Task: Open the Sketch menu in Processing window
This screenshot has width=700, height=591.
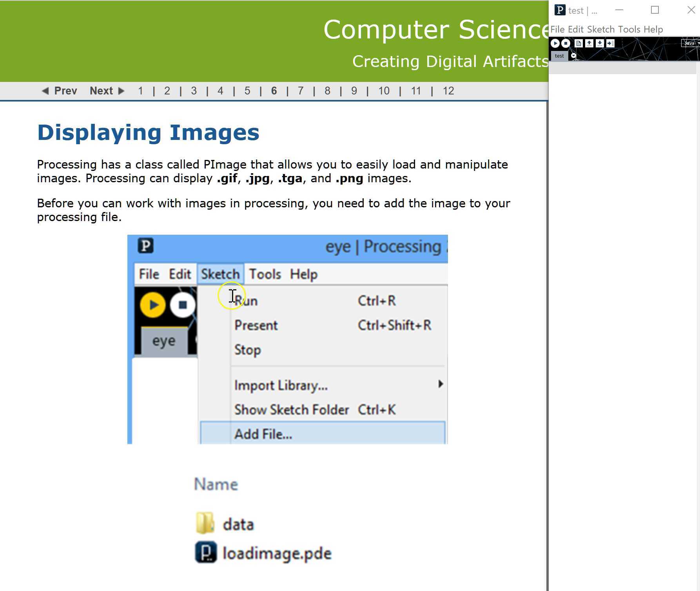Action: tap(600, 29)
